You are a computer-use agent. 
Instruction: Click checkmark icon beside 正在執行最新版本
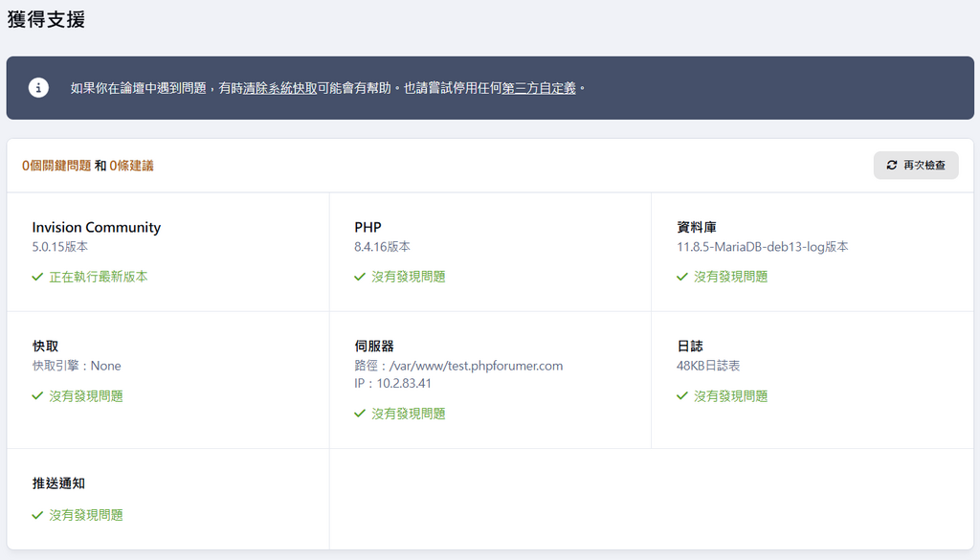[x=37, y=277]
